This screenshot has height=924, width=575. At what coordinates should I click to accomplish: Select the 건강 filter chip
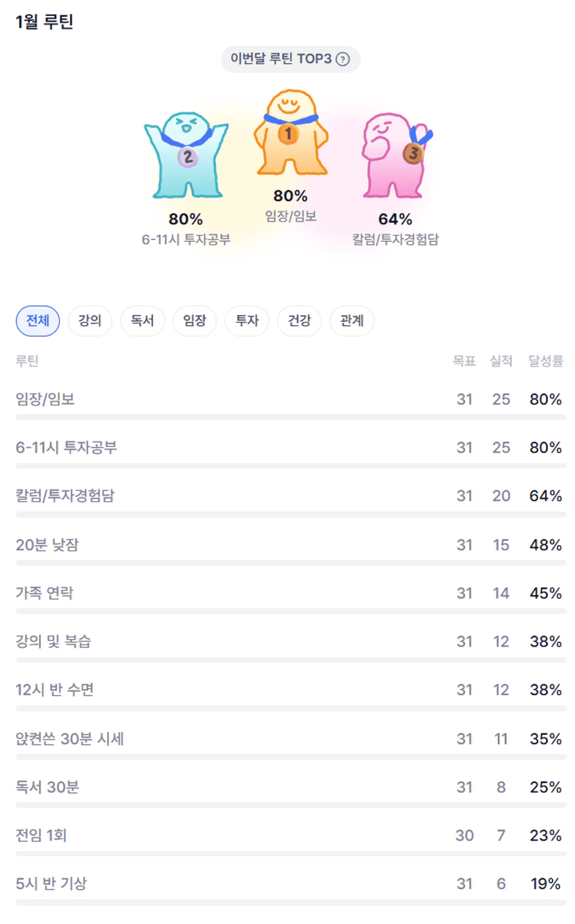(x=299, y=321)
